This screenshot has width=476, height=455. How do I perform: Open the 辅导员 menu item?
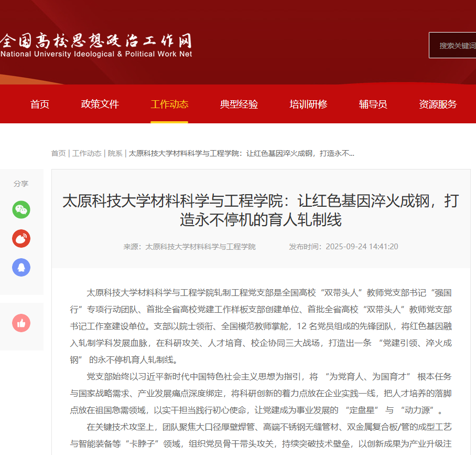coord(373,104)
